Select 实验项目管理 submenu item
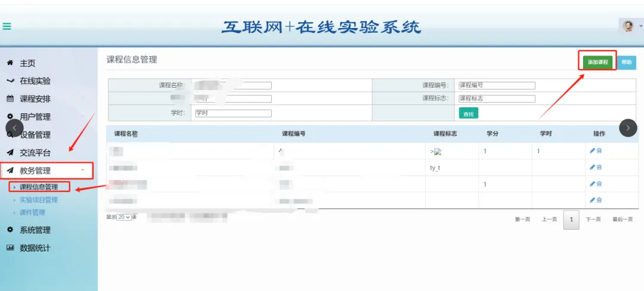 (x=39, y=200)
